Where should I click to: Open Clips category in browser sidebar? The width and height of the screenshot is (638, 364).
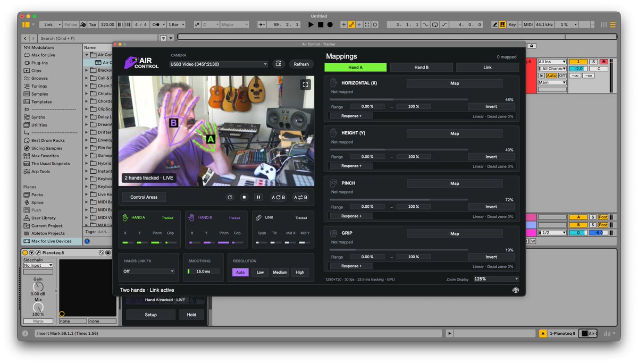click(36, 71)
